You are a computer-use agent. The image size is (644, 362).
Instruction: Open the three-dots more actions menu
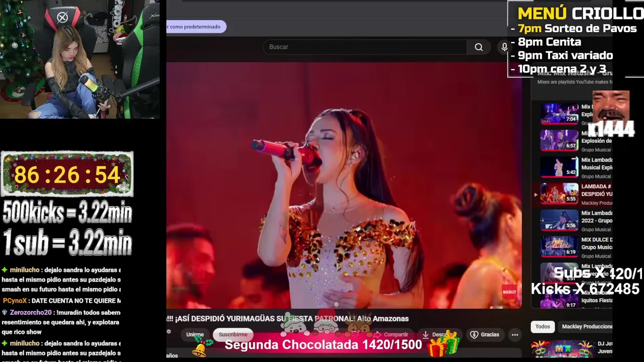click(515, 334)
